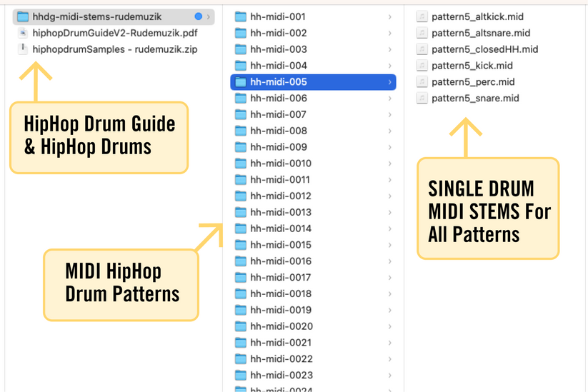The width and height of the screenshot is (588, 392).
Task: Open the hh-midi-007 folder
Action: (x=278, y=114)
